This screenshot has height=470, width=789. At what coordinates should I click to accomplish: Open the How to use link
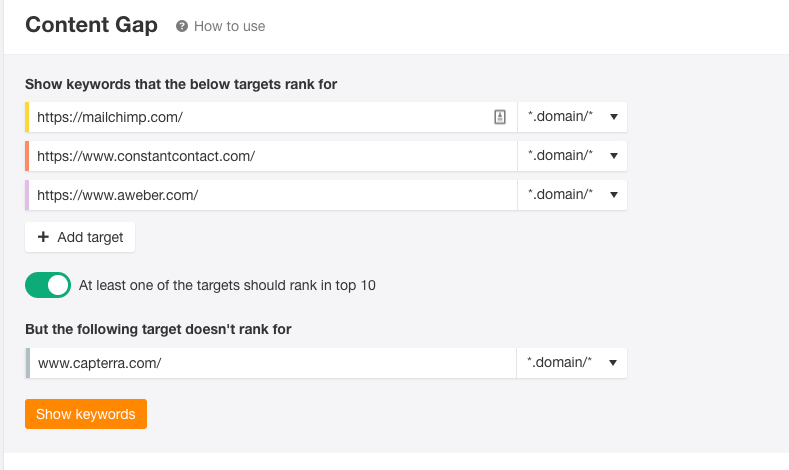pyautogui.click(x=229, y=26)
